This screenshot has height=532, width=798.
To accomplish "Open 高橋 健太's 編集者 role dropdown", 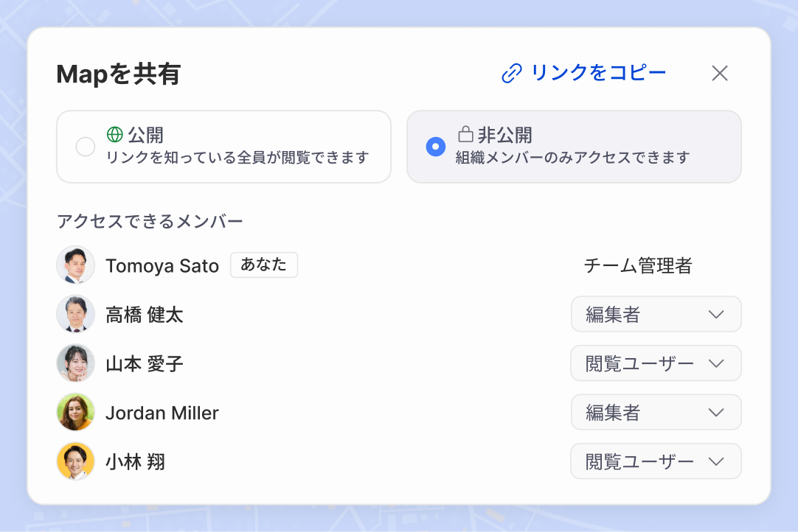I will pos(656,314).
